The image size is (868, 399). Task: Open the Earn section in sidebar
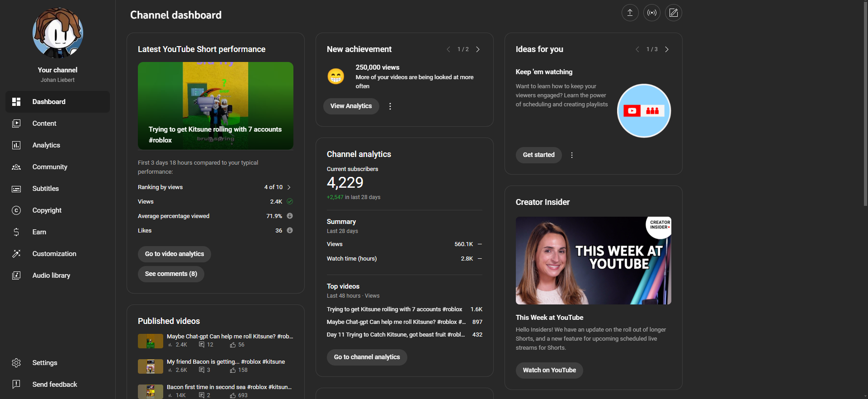pyautogui.click(x=57, y=232)
